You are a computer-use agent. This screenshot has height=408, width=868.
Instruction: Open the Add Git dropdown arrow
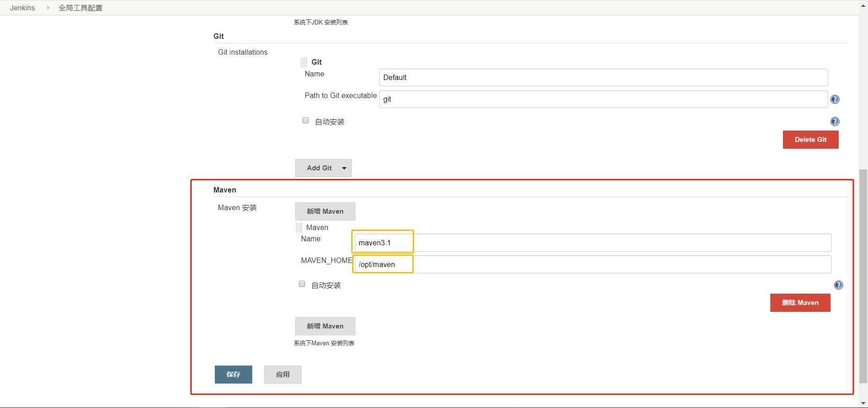click(344, 168)
